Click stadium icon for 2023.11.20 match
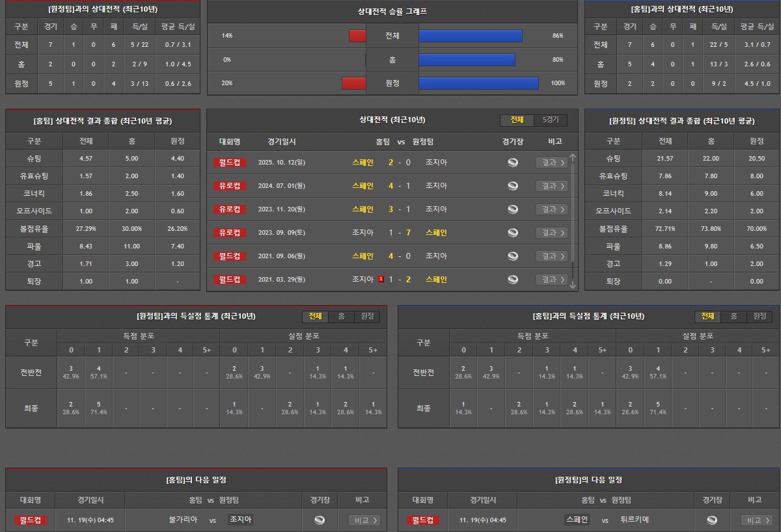 (513, 209)
